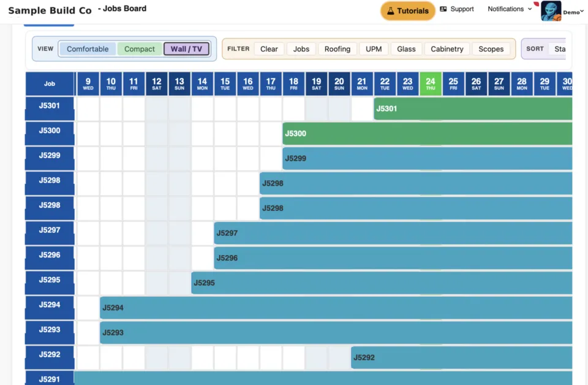The width and height of the screenshot is (588, 385).
Task: Select the 21 MON date header
Action: click(x=362, y=83)
